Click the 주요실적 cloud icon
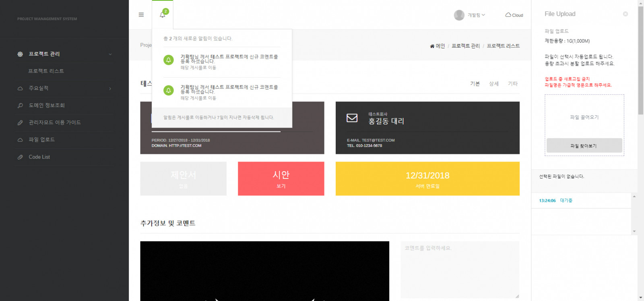 coord(20,88)
